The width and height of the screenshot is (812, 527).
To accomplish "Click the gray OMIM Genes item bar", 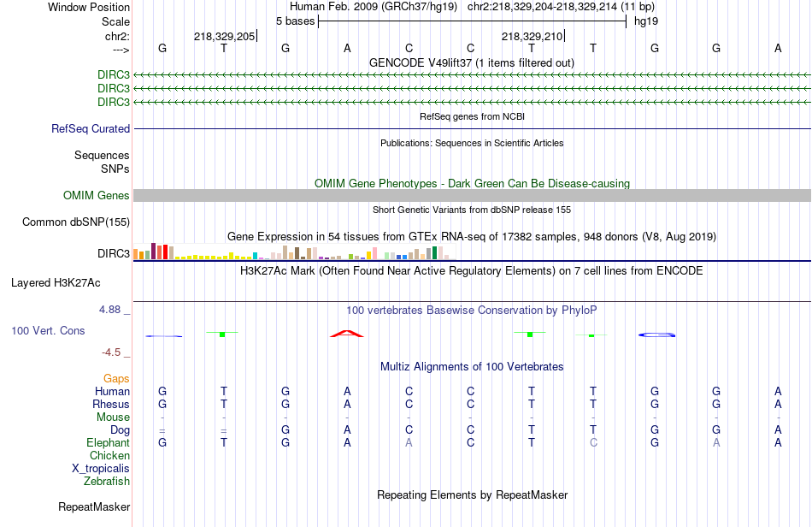I will [x=472, y=195].
